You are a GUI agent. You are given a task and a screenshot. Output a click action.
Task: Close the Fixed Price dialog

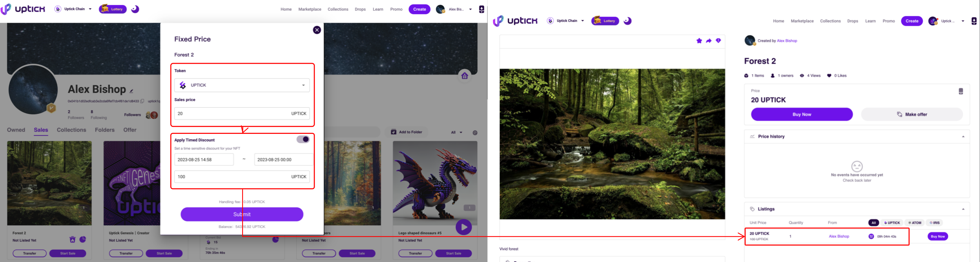(317, 30)
